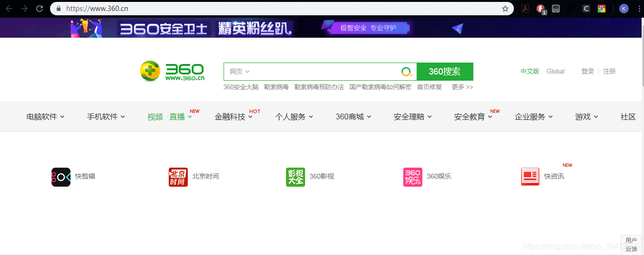644x255 pixels.
Task: Click the 注册 register link
Action: tap(609, 71)
